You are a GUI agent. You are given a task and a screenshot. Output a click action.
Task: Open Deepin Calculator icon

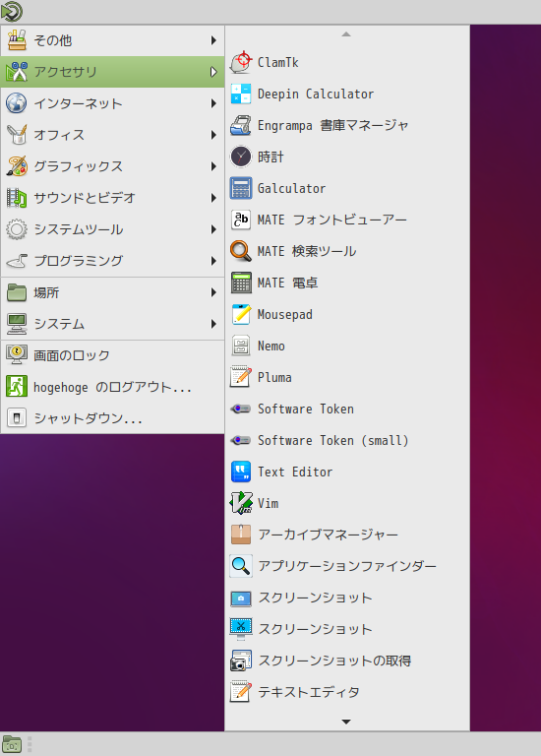(241, 94)
